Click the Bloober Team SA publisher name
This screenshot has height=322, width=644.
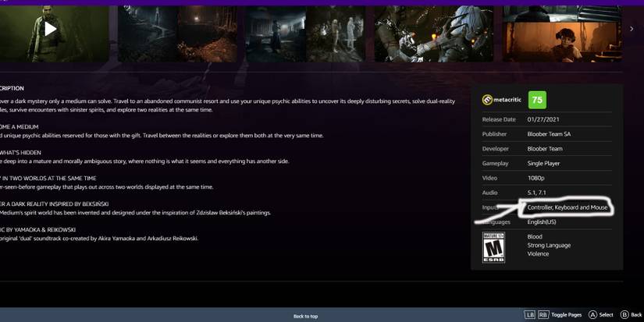549,134
